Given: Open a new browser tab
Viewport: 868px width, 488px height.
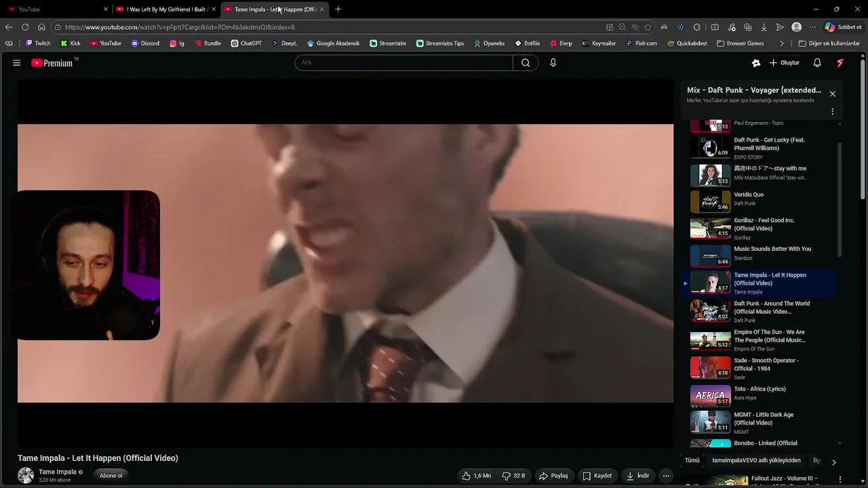Looking at the screenshot, I should 338,9.
